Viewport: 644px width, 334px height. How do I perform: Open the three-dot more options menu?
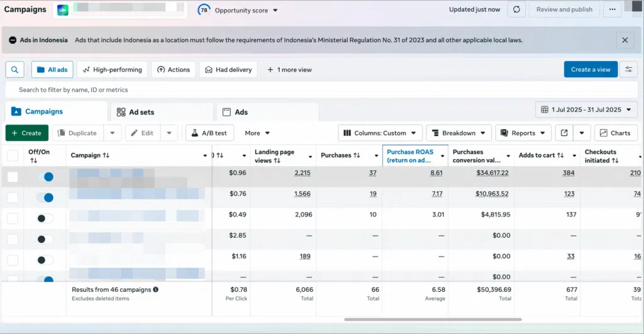click(x=612, y=9)
